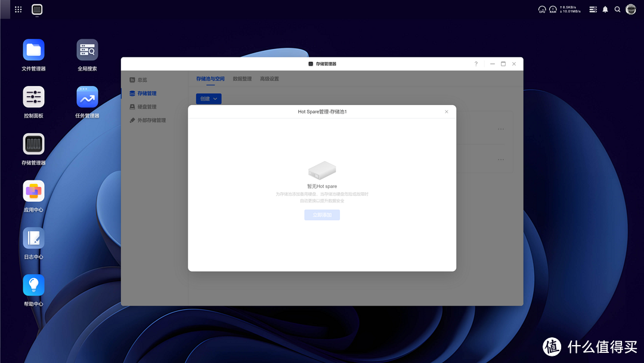Open the upper storage pool more-options ellipsis
This screenshot has height=363, width=644.
[x=501, y=129]
